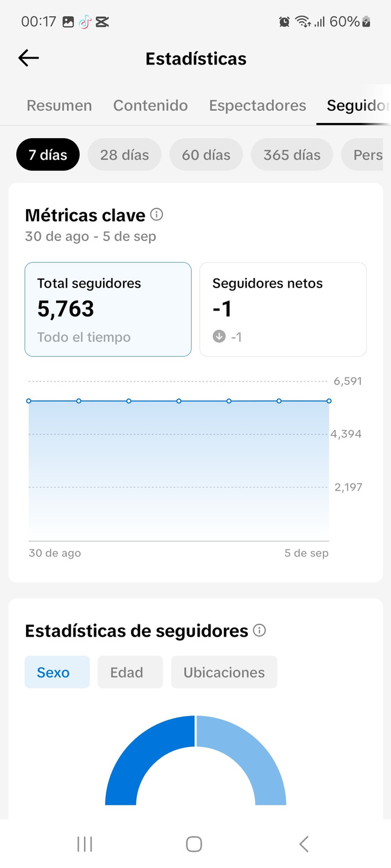This screenshot has width=391, height=868.
Task: Switch range to 28 días
Action: pyautogui.click(x=124, y=155)
